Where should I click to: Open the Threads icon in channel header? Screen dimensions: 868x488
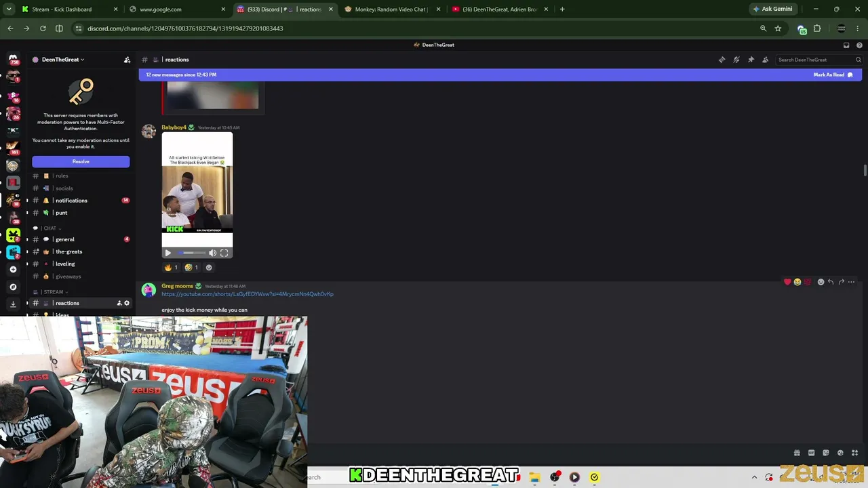point(722,60)
